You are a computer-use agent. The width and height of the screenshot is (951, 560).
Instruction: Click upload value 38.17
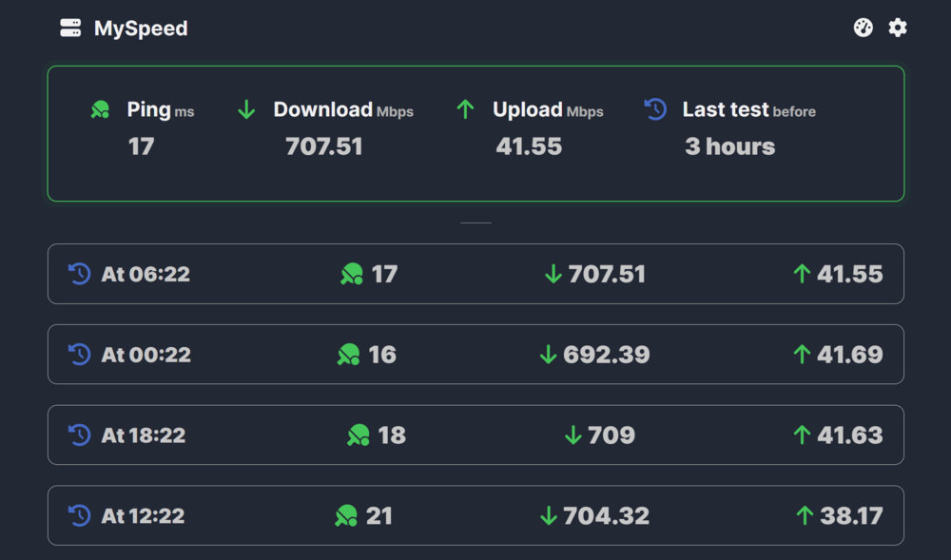851,515
